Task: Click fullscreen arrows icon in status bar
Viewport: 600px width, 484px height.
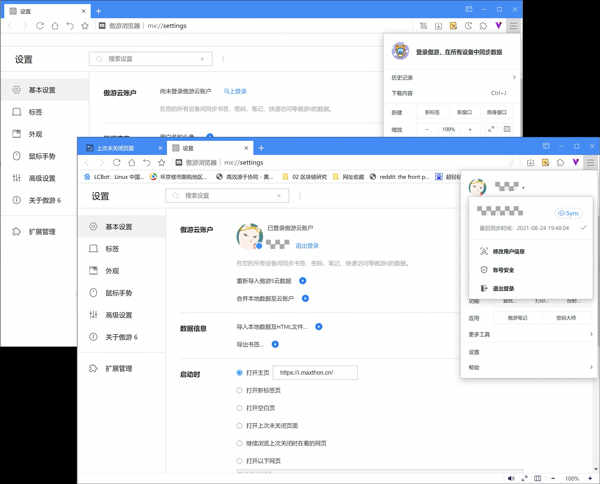Action: pyautogui.click(x=524, y=478)
